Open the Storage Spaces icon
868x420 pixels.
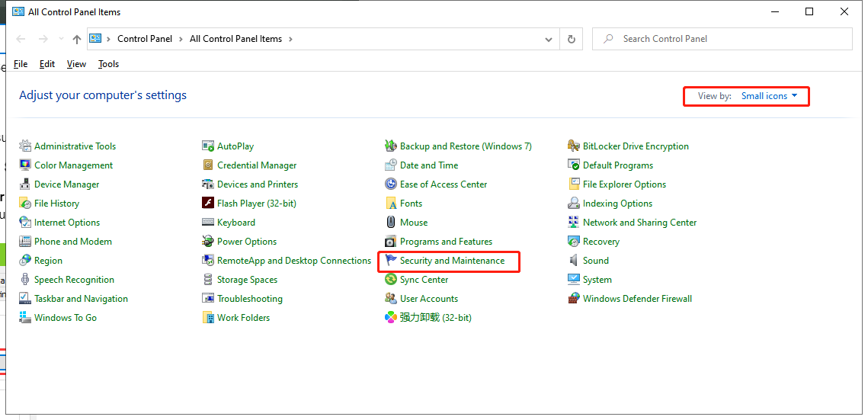point(208,280)
